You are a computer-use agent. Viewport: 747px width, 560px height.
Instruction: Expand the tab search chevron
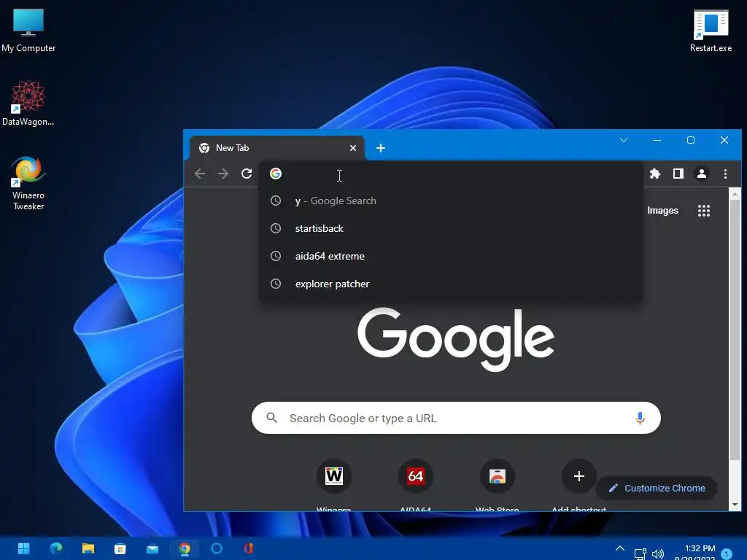click(x=624, y=140)
